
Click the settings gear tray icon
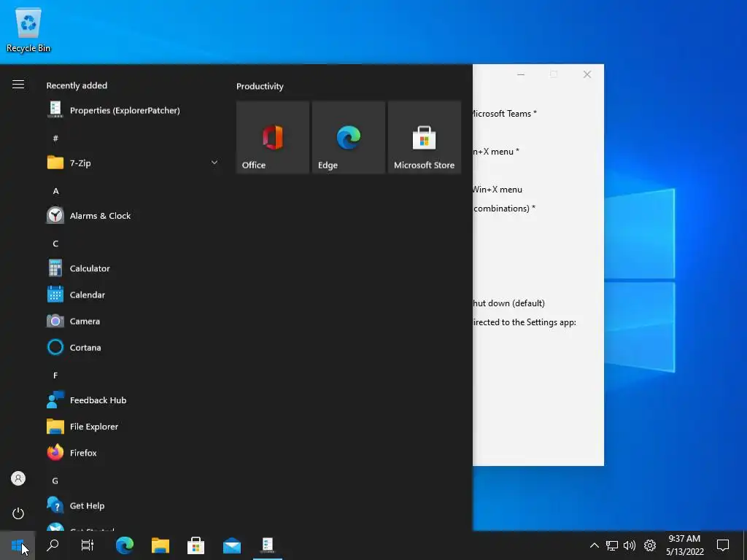pyautogui.click(x=650, y=545)
